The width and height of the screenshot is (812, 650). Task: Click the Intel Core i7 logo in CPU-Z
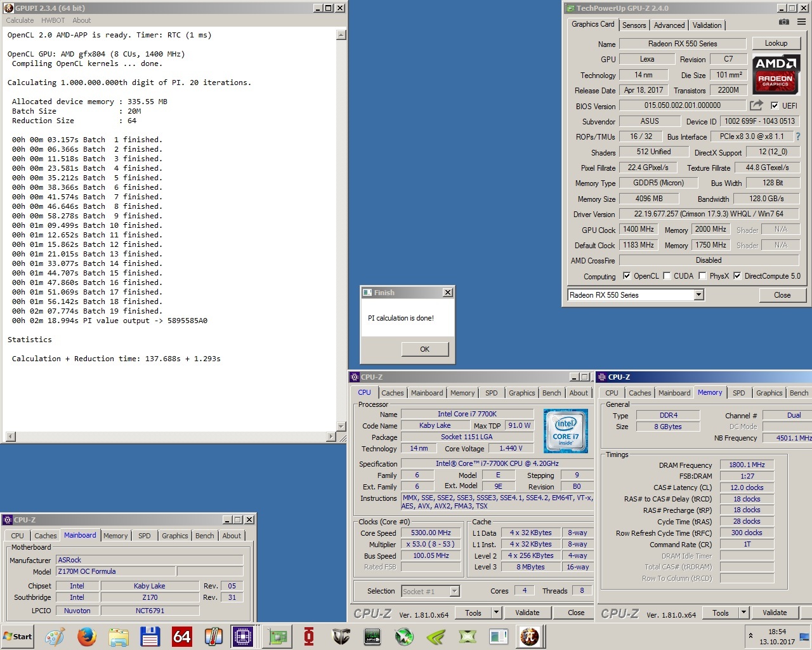coord(566,430)
